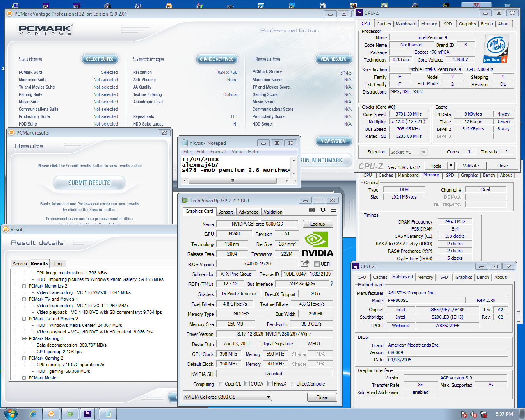525x420 pixels.
Task: Click the CPU-Z purple taskbar button
Action: 87,414
